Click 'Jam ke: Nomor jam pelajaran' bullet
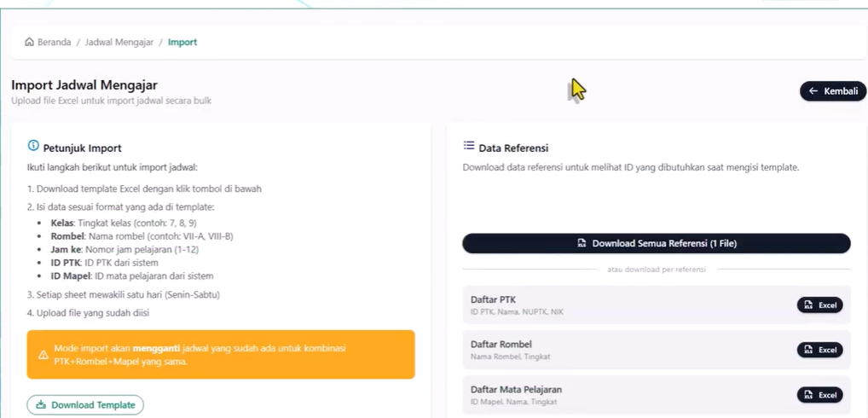Image resolution: width=868 pixels, height=418 pixels. 124,250
